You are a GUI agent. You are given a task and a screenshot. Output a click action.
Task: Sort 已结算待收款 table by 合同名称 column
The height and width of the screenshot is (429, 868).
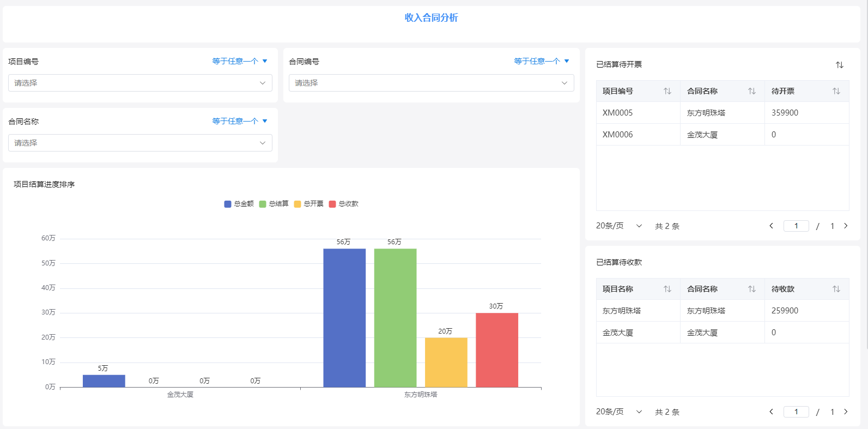751,289
